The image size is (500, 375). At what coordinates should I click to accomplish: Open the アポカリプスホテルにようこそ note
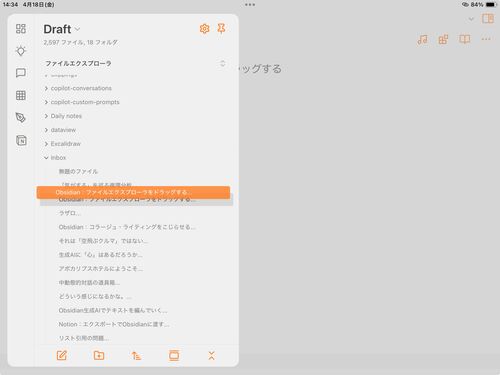(x=101, y=269)
